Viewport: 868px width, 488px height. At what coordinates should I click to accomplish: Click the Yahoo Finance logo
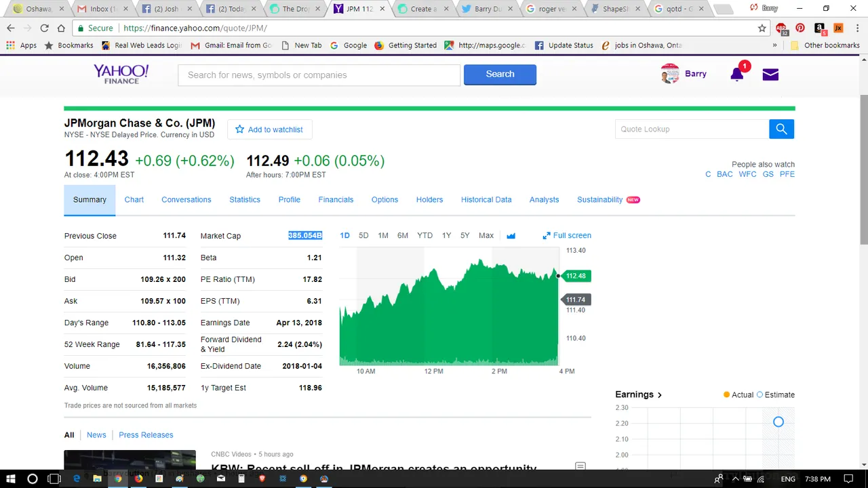point(121,75)
